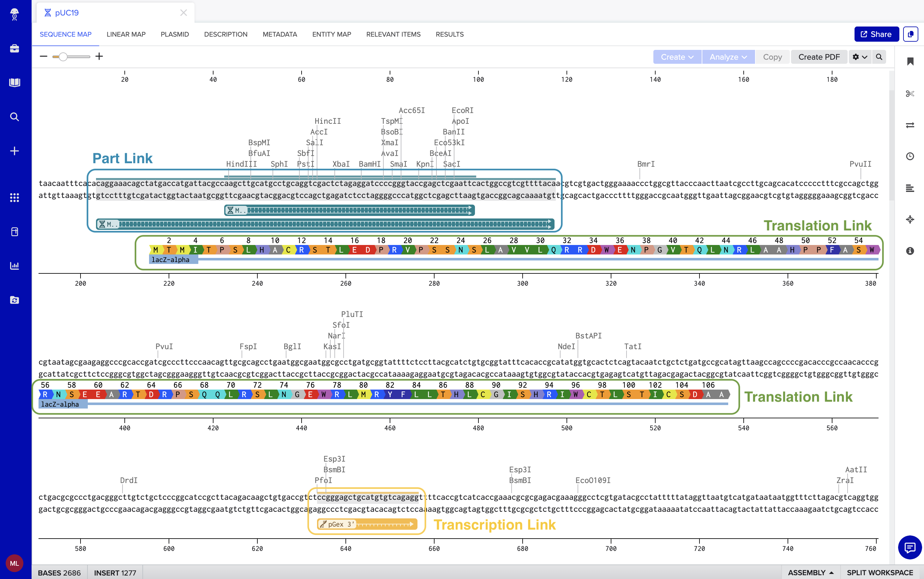The width and height of the screenshot is (924, 579).
Task: Expand the ASSEMBLY panel
Action: point(810,572)
